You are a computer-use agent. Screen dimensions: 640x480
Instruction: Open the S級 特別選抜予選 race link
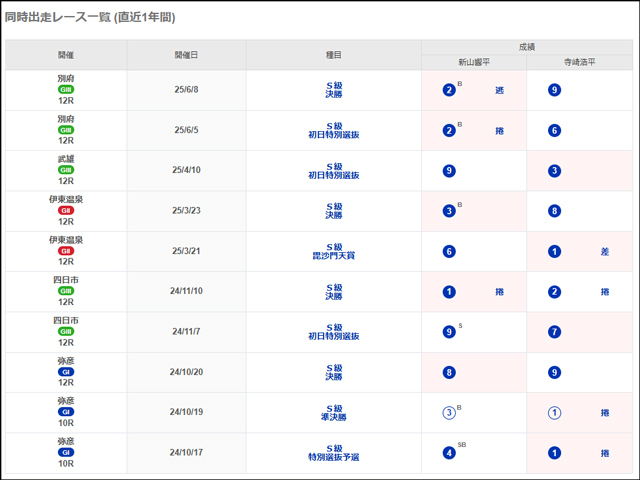pos(335,453)
